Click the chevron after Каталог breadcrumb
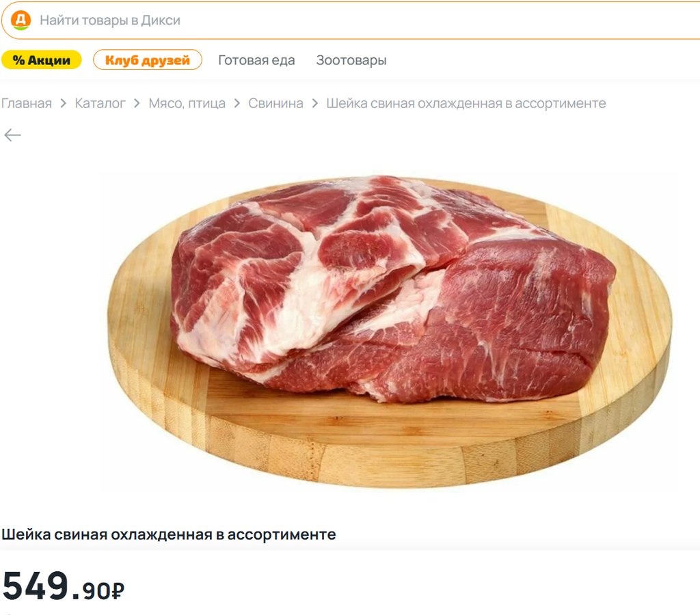Viewport: 700px width, 615px height. (137, 104)
